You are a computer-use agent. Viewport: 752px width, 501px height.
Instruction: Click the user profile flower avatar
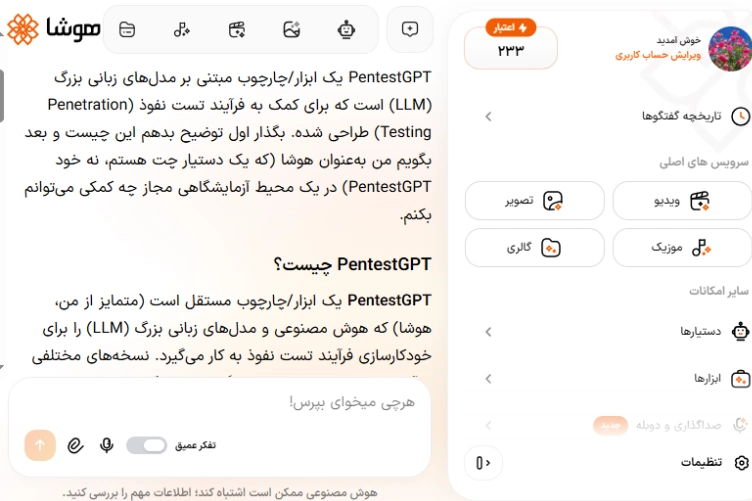(730, 48)
